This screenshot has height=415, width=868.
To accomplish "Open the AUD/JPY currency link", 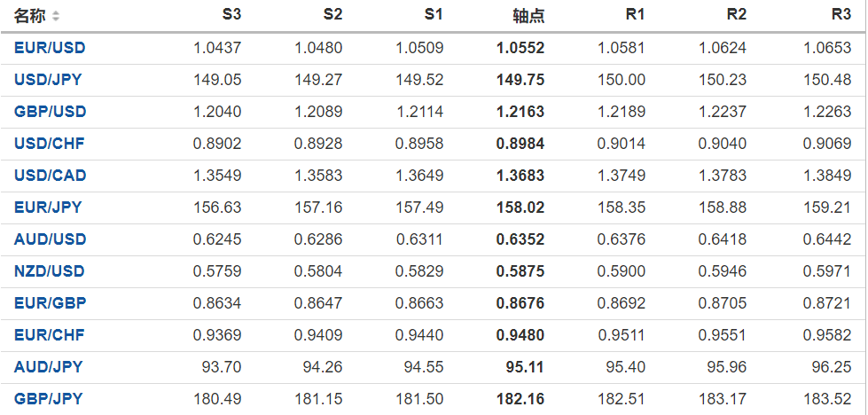I will coord(48,367).
